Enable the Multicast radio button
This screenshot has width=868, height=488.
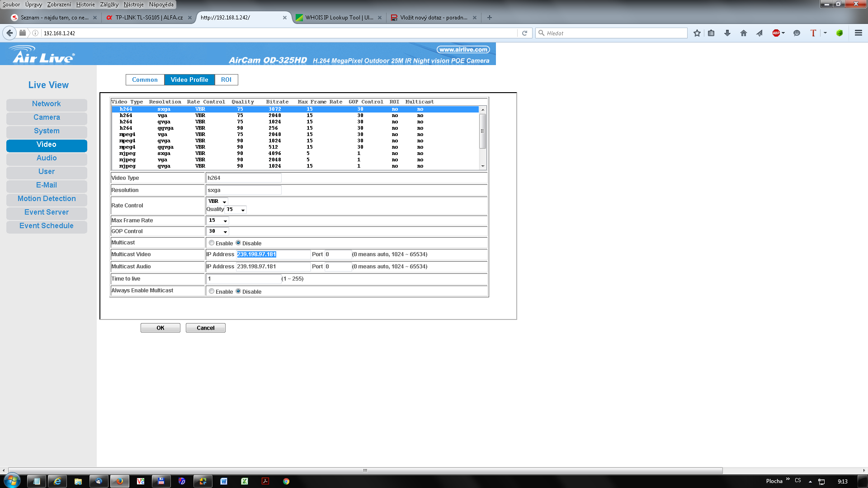[x=212, y=243]
